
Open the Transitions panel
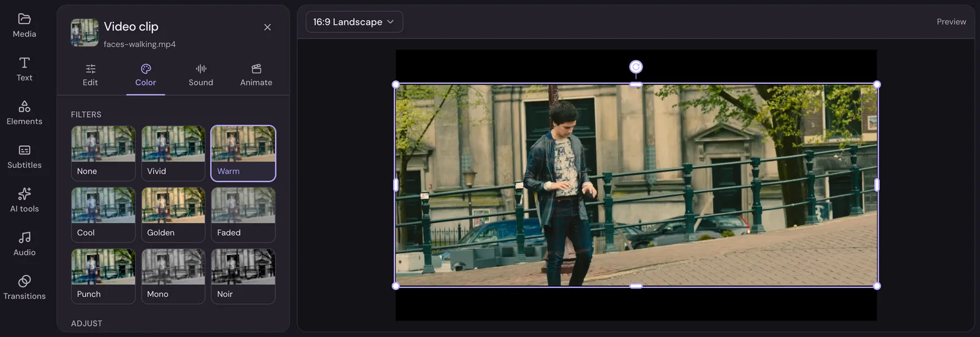click(x=24, y=288)
